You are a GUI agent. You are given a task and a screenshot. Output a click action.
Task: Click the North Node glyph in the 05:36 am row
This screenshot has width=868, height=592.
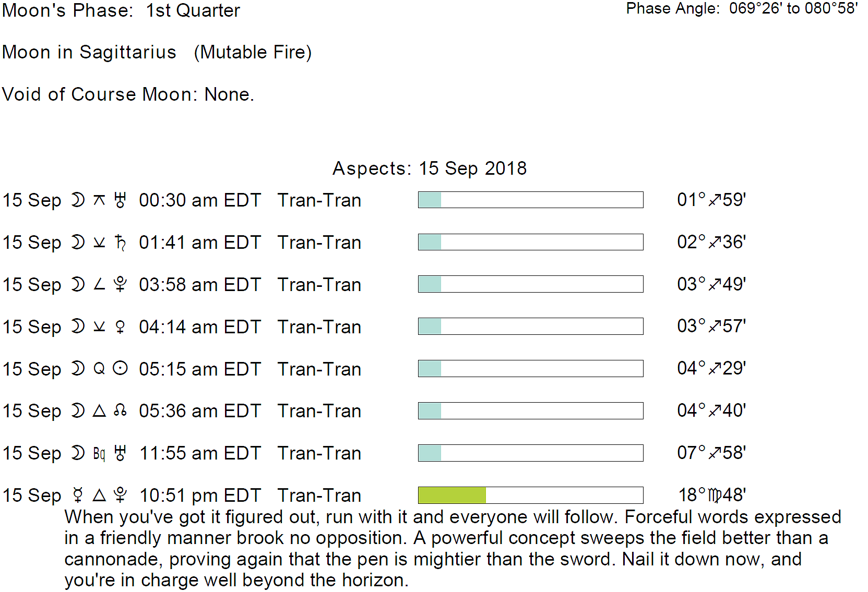121,411
